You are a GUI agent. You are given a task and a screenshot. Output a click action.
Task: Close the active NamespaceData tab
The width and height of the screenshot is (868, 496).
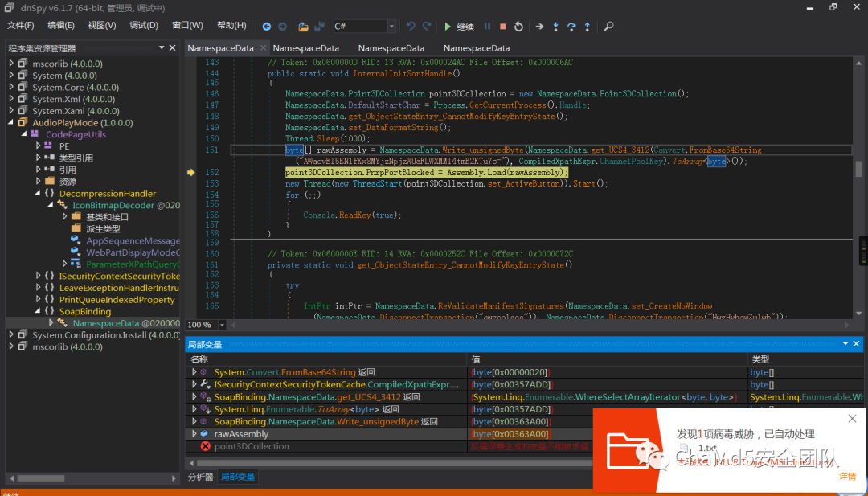(262, 48)
